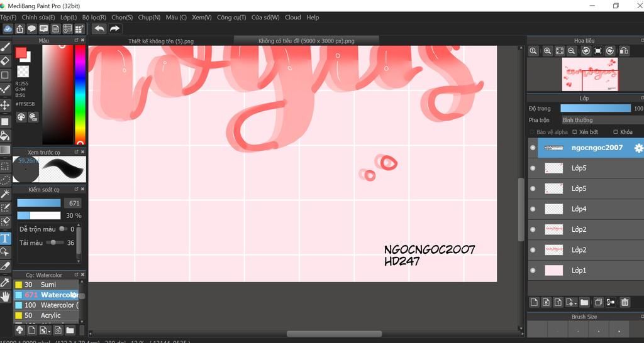Viewport: 644px width, 343px height.
Task: Adjust the brush size slider at 671
Action: coord(38,203)
